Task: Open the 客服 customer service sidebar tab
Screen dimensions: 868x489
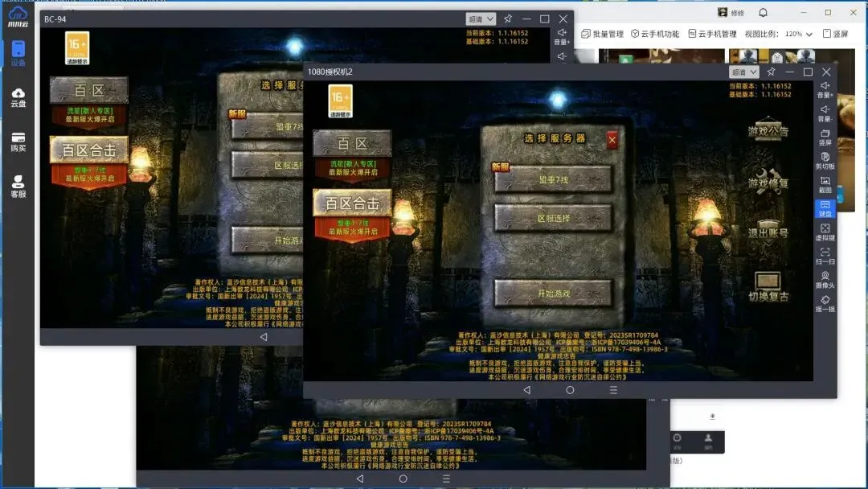Action: (x=18, y=187)
